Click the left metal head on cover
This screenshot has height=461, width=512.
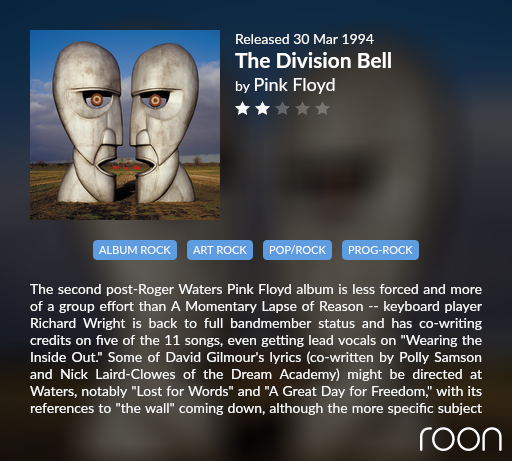tap(87, 122)
